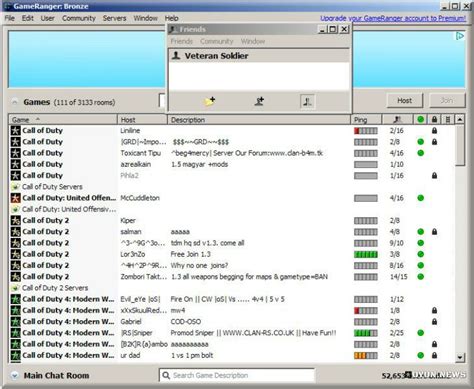Open the Community menu in main window
This screenshot has height=389, width=474.
coord(79,18)
